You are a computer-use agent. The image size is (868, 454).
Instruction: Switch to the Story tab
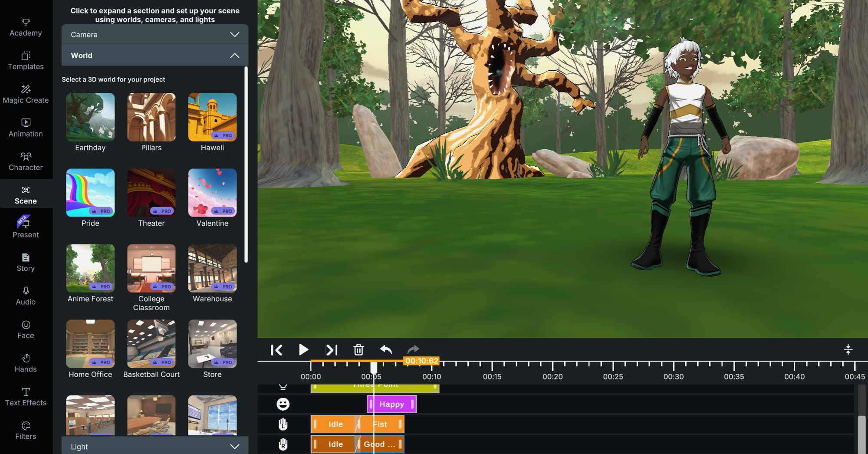[26, 262]
